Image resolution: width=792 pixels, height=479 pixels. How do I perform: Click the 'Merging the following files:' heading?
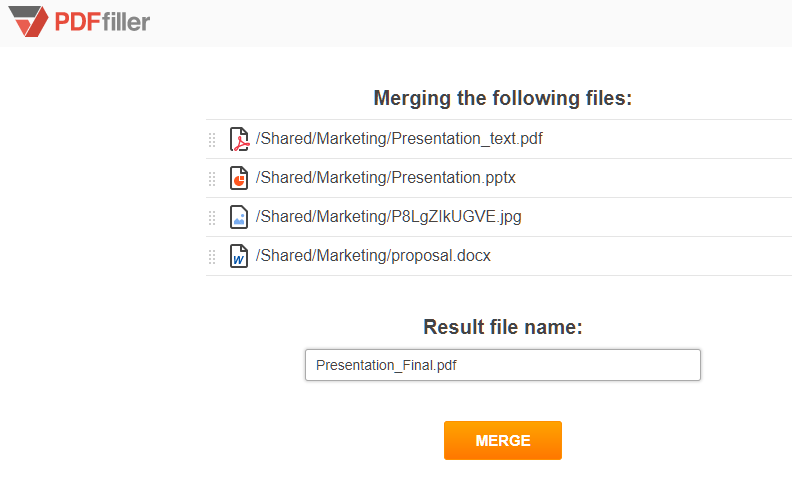pyautogui.click(x=503, y=98)
